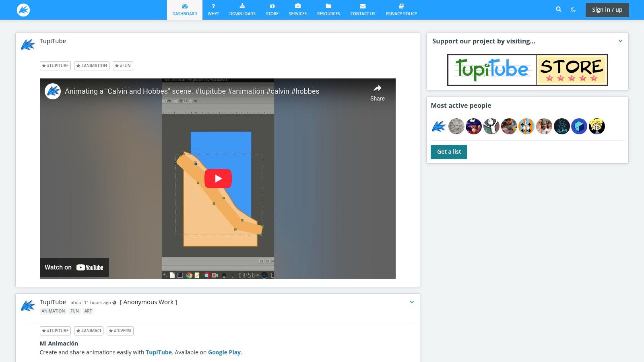The width and height of the screenshot is (644, 362).
Task: Go to the Store menu item
Action: pyautogui.click(x=272, y=10)
